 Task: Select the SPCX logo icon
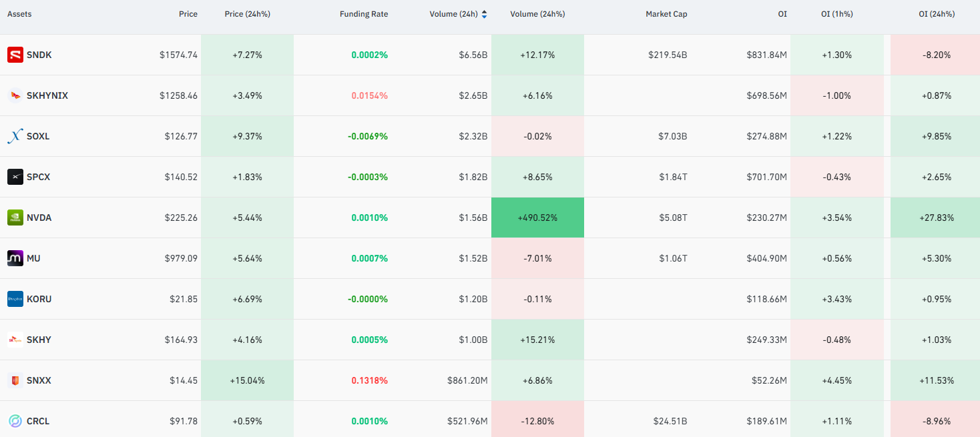pos(15,177)
